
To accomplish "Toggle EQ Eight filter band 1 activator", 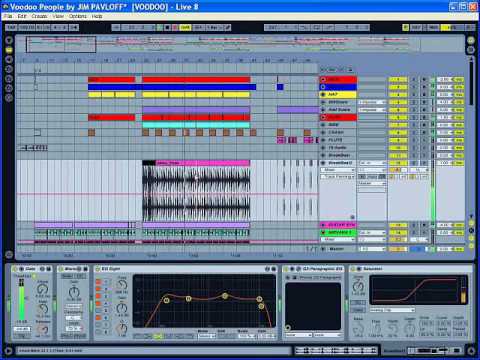I will click(x=98, y=282).
